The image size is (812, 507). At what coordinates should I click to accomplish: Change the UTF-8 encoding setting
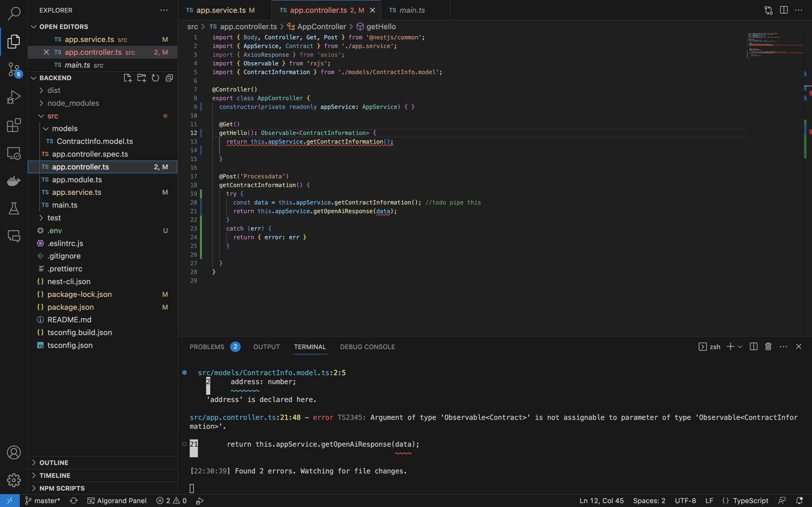(685, 500)
